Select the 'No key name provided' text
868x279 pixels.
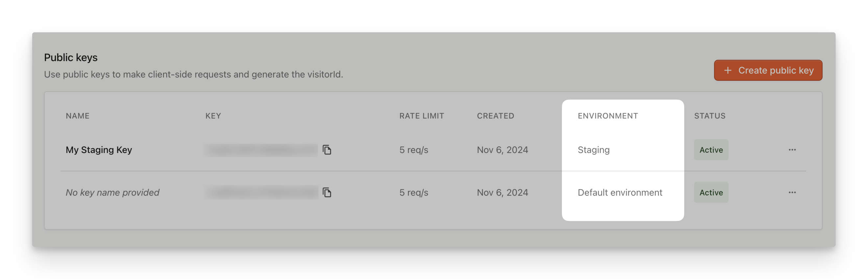click(x=112, y=192)
